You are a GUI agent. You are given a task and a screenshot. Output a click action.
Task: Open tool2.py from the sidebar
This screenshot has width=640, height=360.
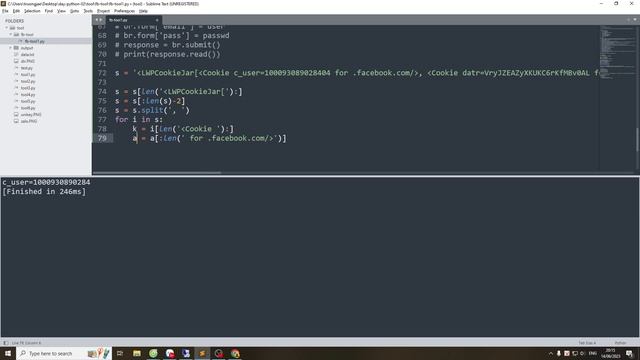[28, 81]
